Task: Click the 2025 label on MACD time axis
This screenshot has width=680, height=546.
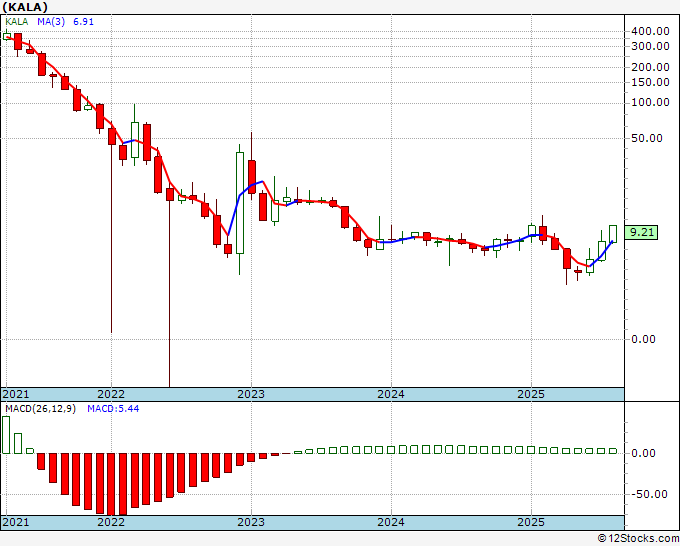Action: pos(531,522)
